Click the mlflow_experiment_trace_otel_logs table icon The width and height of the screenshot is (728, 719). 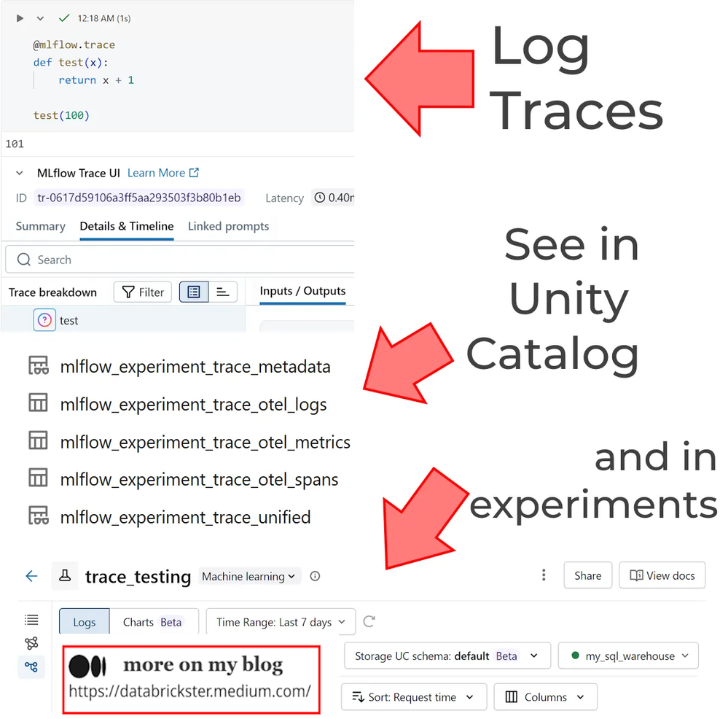tap(37, 403)
